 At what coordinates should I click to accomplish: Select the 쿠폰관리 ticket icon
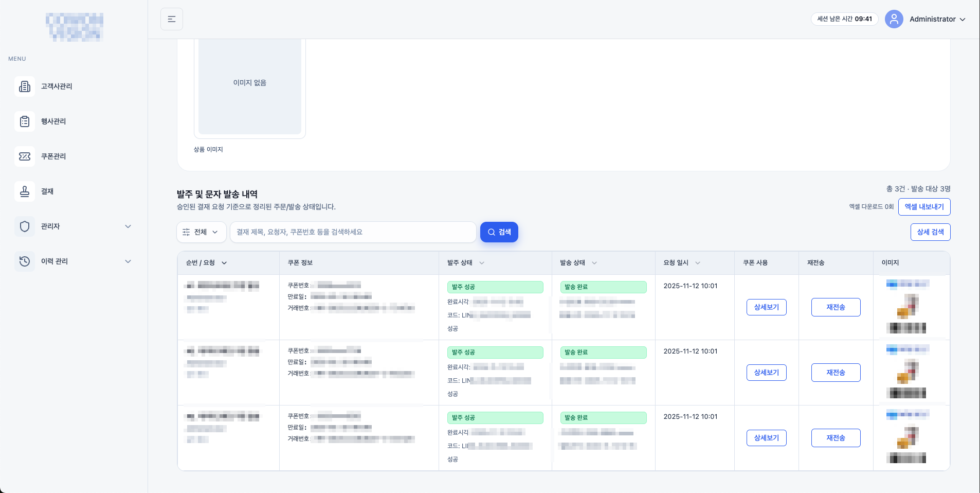(25, 156)
